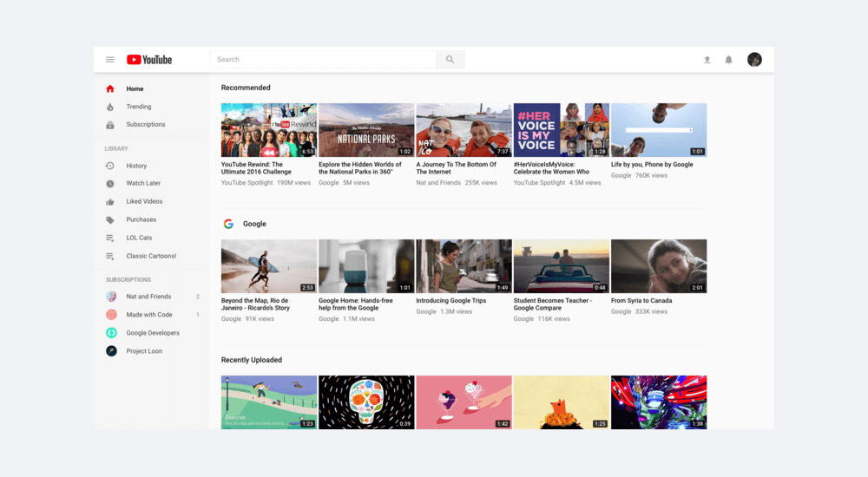Click the YouTube logo
The height and width of the screenshot is (477, 868).
tap(149, 60)
